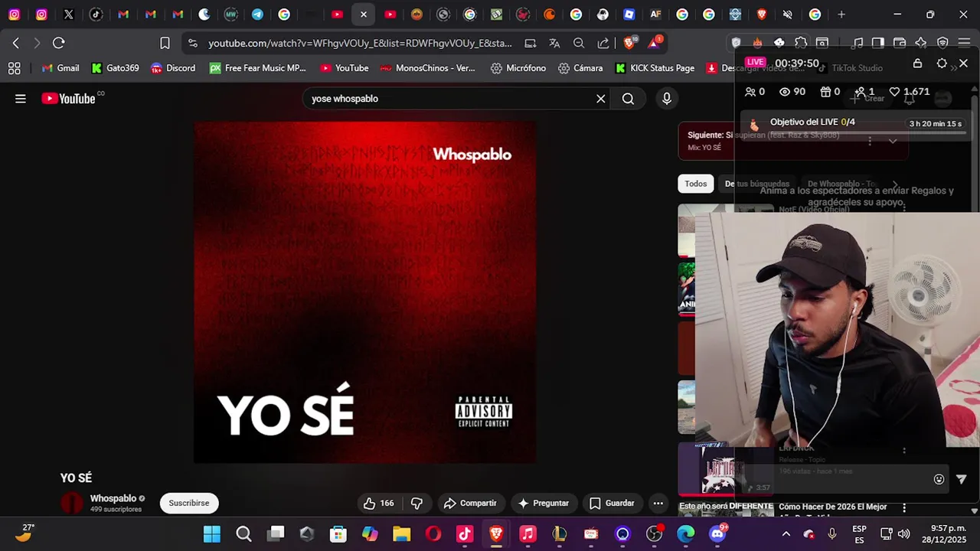
Task: Close the TikTok LIVE overlay
Action: pos(963,64)
